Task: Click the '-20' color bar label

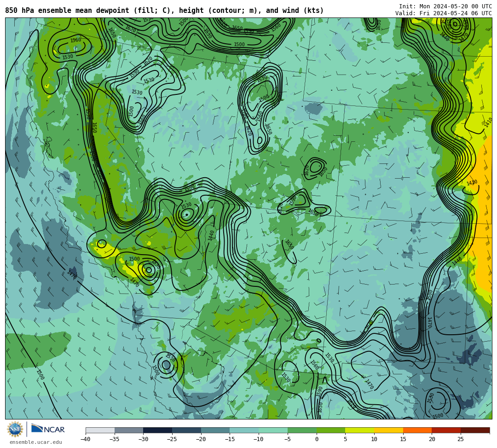Action: pyautogui.click(x=201, y=439)
